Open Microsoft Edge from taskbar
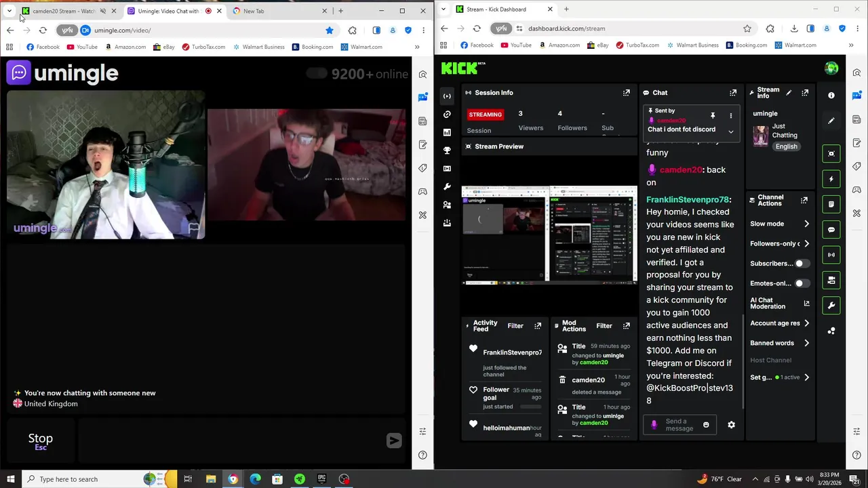The height and width of the screenshot is (488, 868). [x=255, y=479]
